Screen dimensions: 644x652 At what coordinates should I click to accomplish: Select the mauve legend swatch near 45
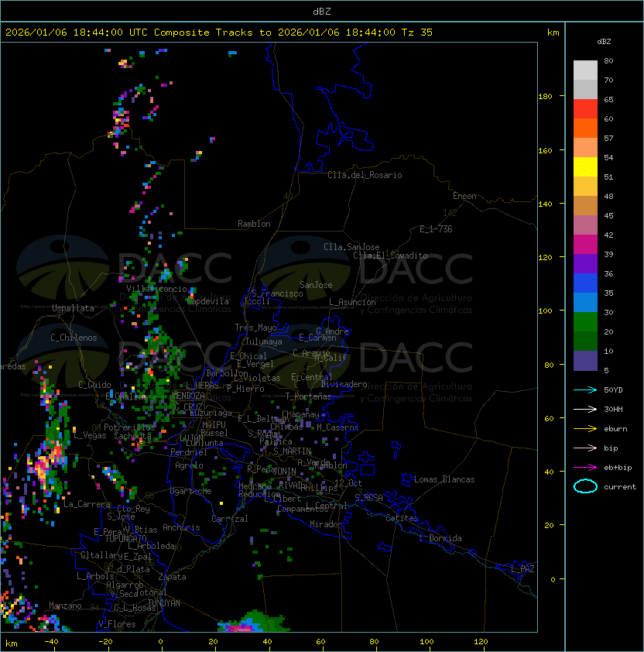(585, 225)
